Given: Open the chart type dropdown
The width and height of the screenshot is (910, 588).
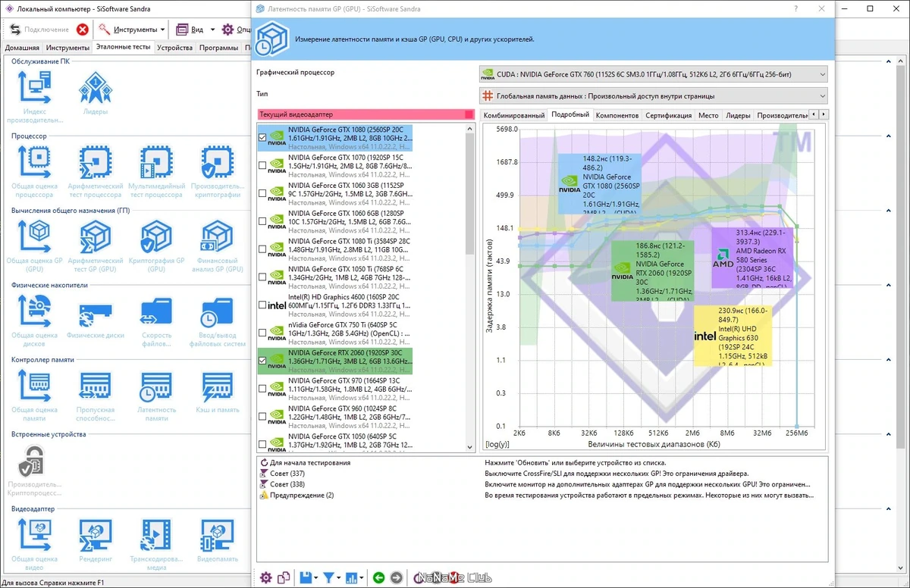Looking at the screenshot, I should [362, 579].
